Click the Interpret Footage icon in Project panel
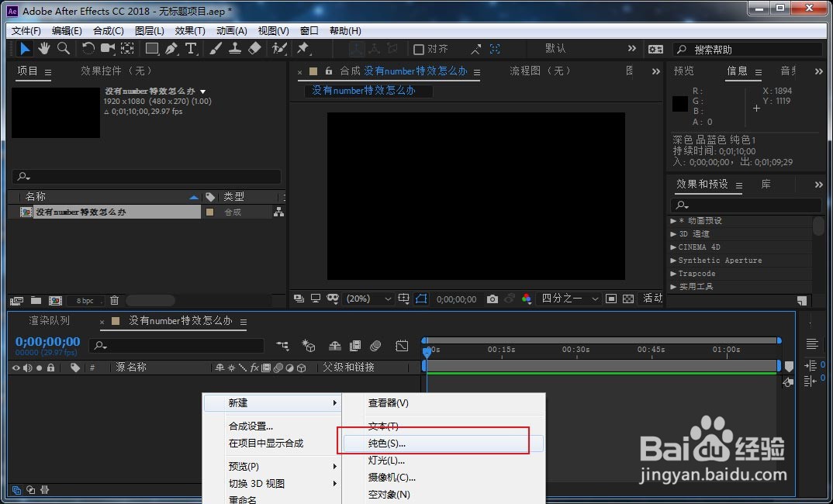This screenshot has width=833, height=504. (x=16, y=301)
